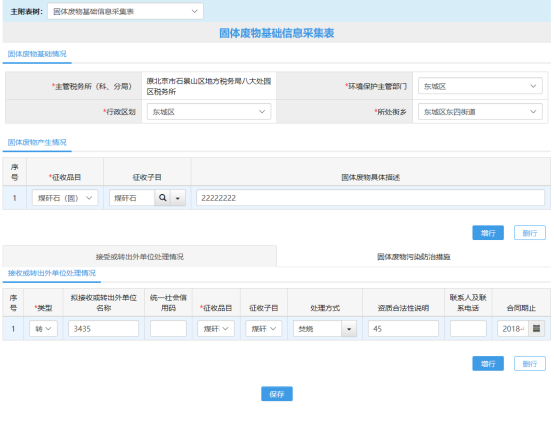The width and height of the screenshot is (554, 422).
Task: Click the 环境保护主管部门 field label
Action: [376, 86]
